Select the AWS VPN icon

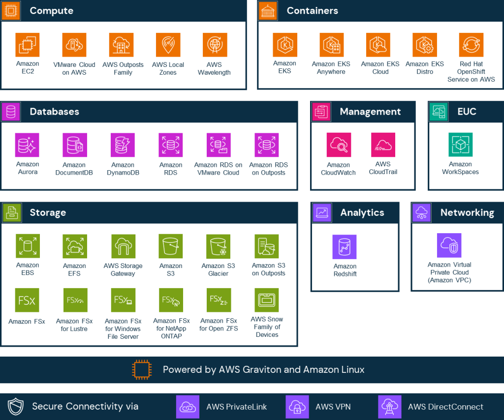pos(297,407)
